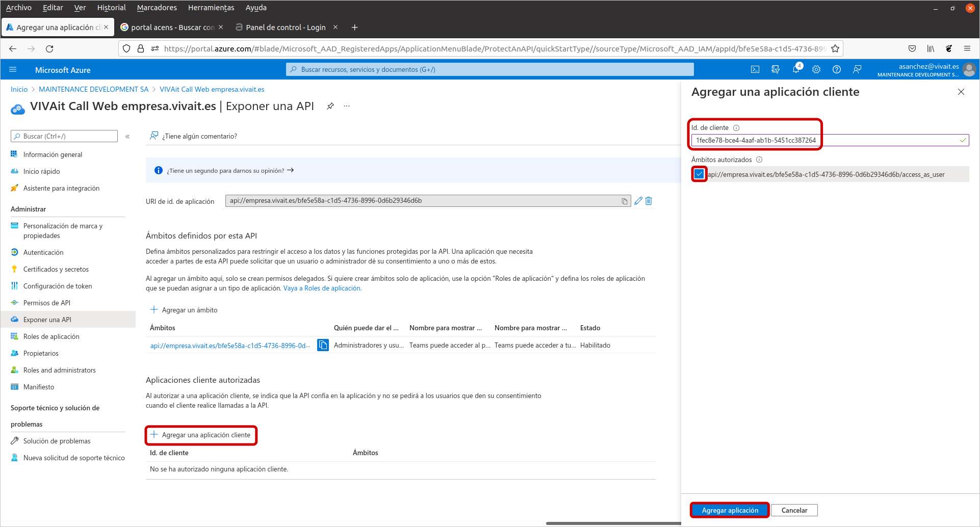Open the api://empresa.vivait.es scope link in the Ámbitos table
Screen dimensions: 980x527
pos(230,346)
